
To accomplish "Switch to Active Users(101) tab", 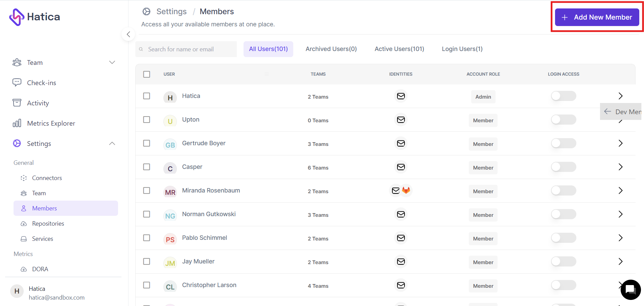I will [x=399, y=49].
